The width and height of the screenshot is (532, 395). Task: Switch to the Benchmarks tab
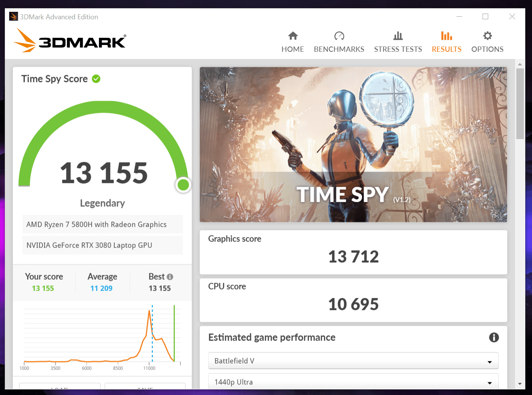tap(339, 41)
